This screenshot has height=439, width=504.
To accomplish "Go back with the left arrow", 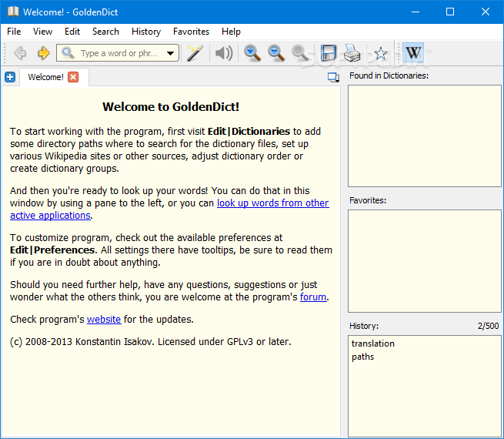I will point(20,53).
